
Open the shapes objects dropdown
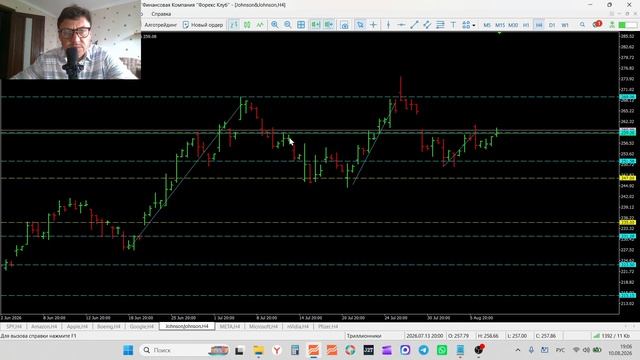tap(469, 25)
